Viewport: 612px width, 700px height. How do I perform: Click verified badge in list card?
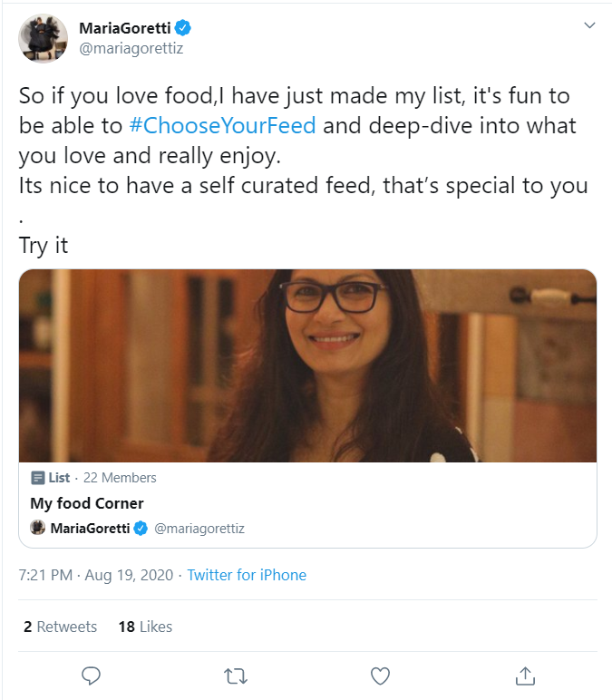(141, 528)
